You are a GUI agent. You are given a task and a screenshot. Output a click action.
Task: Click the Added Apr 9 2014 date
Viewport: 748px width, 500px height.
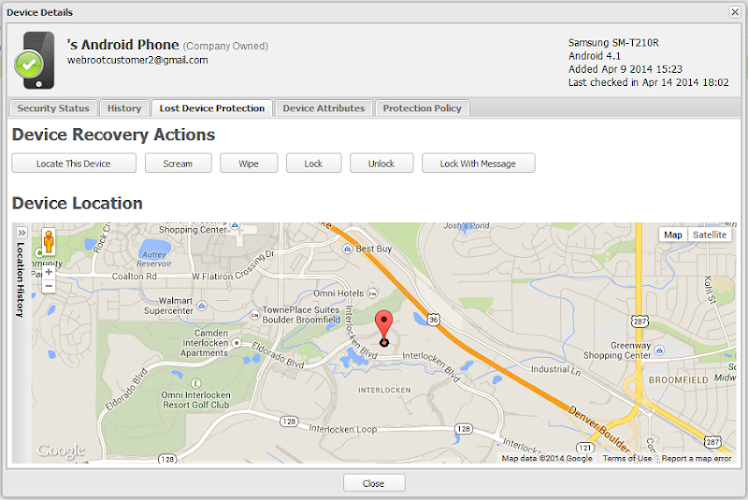coord(625,69)
